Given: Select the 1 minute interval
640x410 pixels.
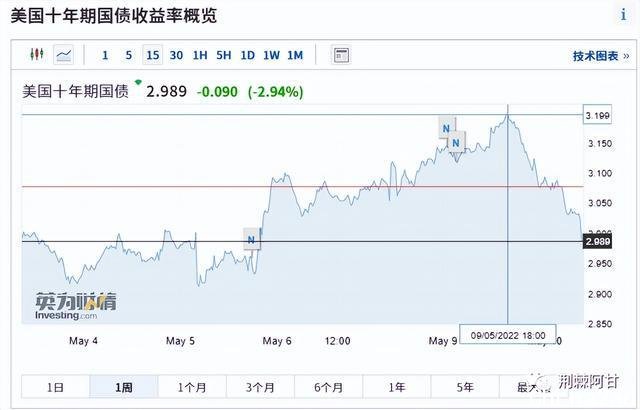Looking at the screenshot, I should (105, 55).
